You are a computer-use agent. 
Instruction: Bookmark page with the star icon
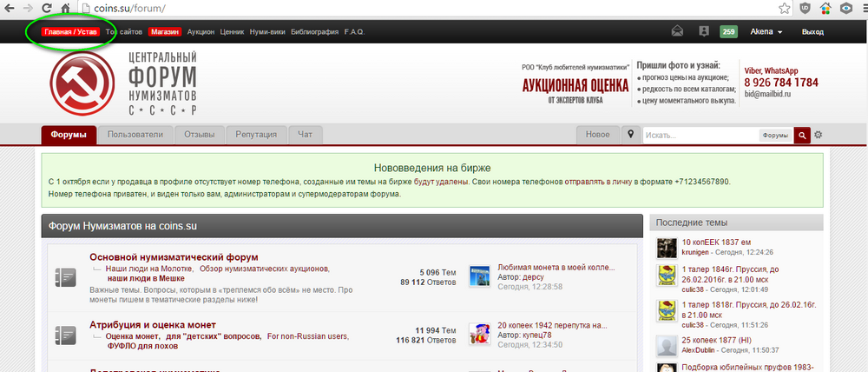(784, 8)
